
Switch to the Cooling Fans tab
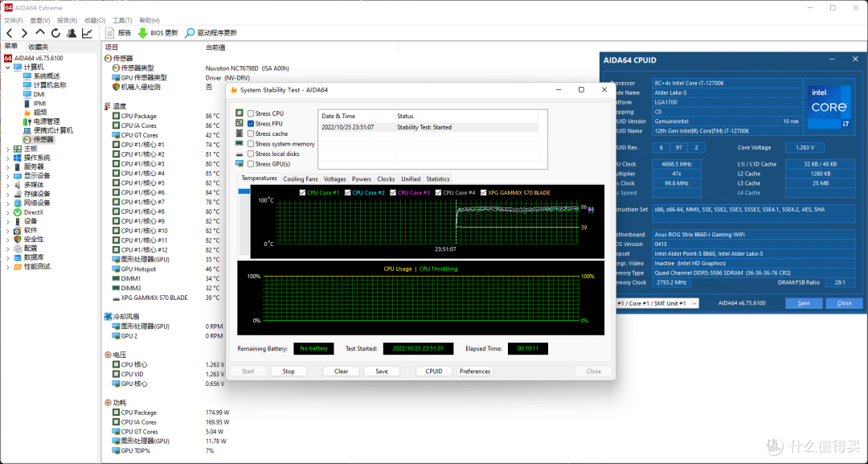[x=301, y=179]
